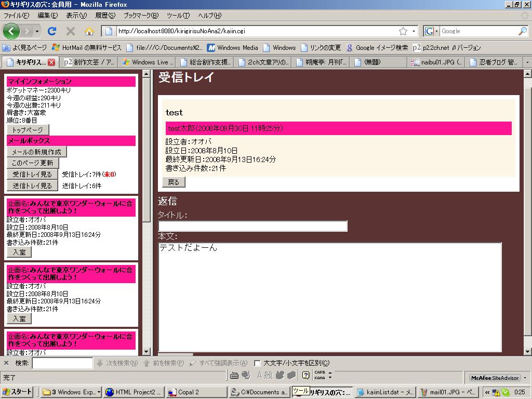Open the tab list dropdown arrow

point(527,62)
